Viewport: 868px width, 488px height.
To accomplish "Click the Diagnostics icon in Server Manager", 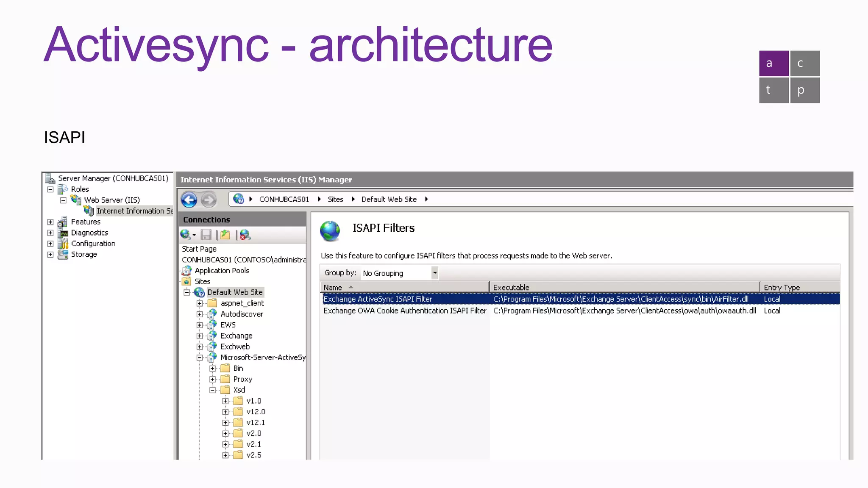I will [x=63, y=233].
